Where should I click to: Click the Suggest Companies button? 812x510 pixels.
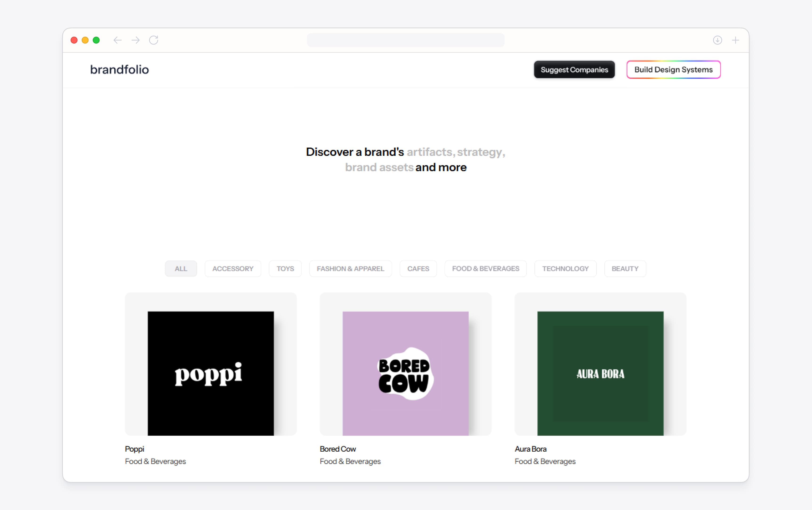[574, 69]
